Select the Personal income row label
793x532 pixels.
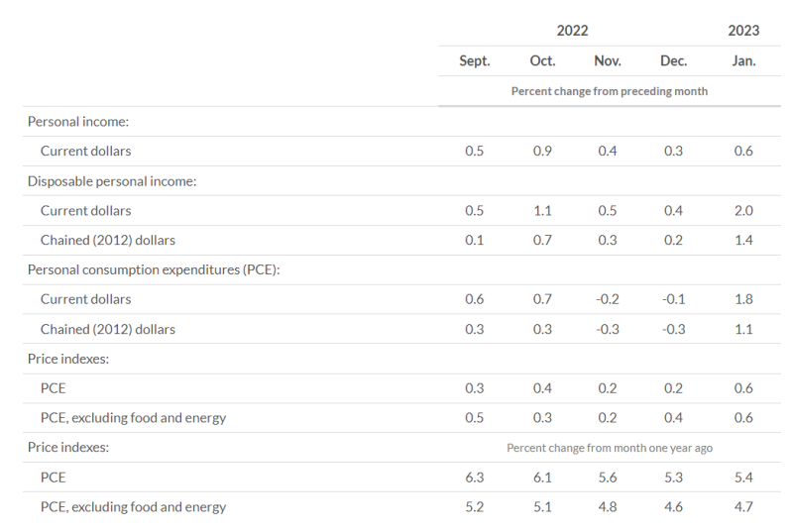click(x=78, y=122)
